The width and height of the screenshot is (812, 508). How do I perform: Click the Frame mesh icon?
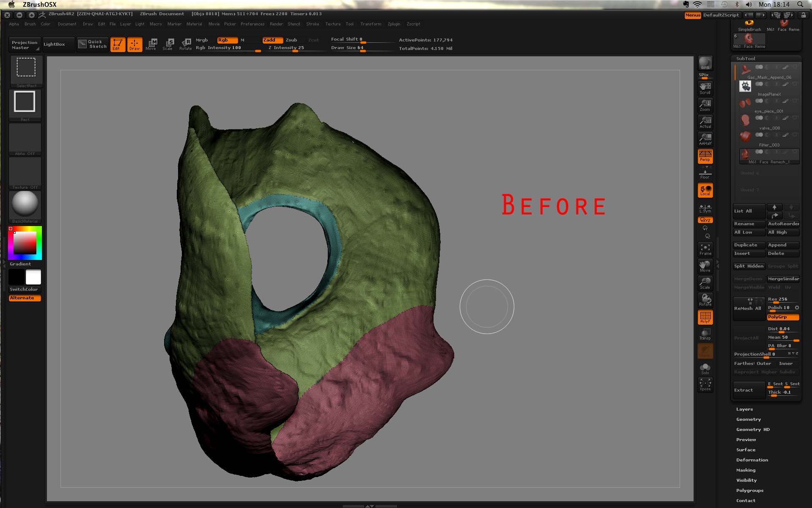[x=705, y=249]
